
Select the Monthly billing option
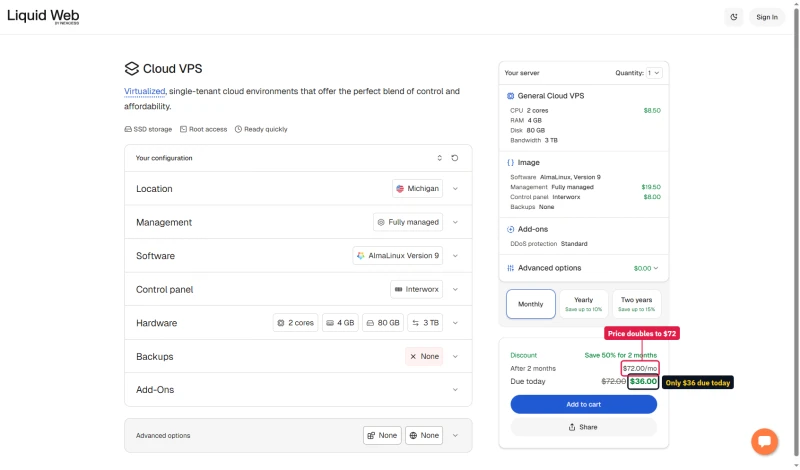(531, 304)
